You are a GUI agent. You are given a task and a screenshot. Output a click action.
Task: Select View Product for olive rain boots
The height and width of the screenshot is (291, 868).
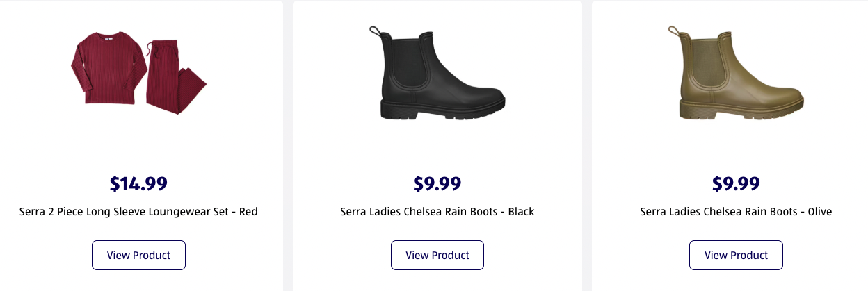click(x=736, y=255)
